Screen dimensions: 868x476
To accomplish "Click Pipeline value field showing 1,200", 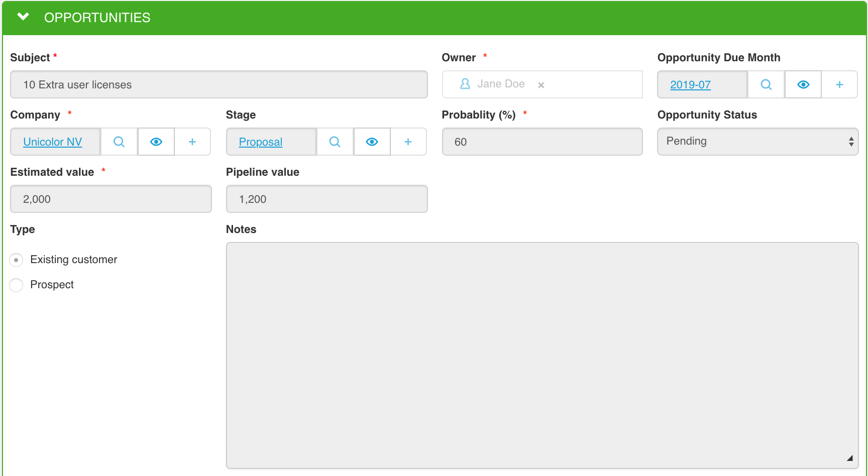I will click(327, 199).
